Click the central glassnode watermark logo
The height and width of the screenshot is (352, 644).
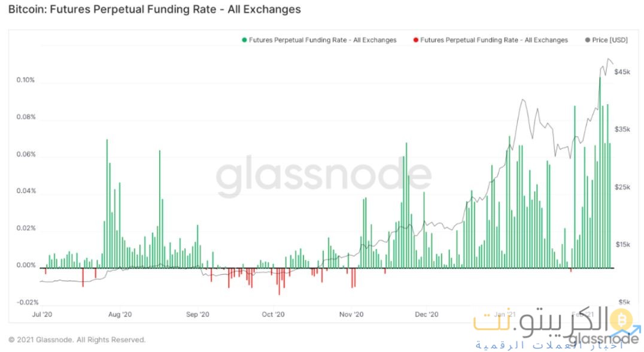pos(323,174)
